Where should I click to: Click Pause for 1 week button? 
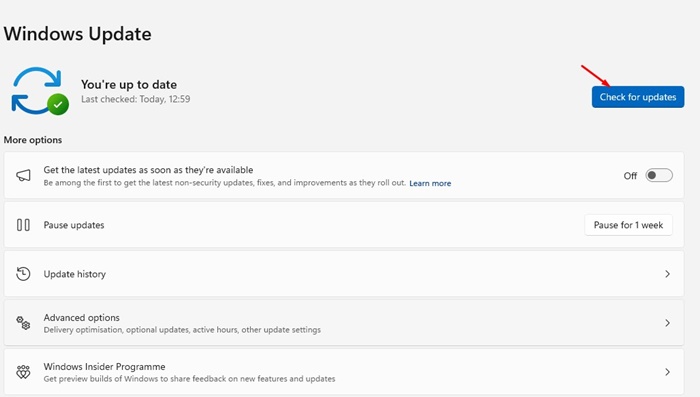[x=628, y=225]
